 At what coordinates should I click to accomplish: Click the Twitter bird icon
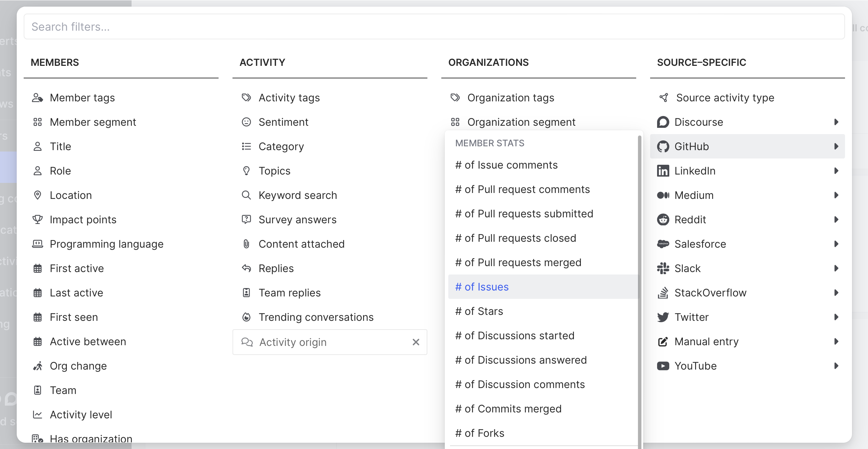663,317
